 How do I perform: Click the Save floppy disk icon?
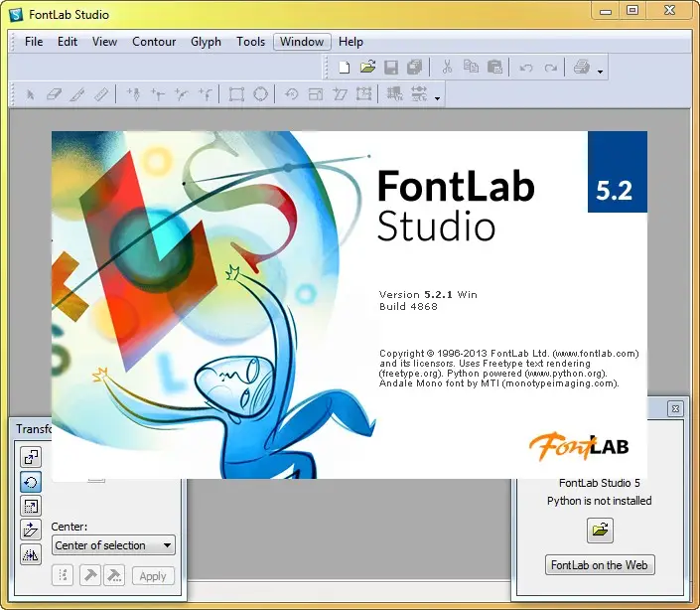coord(391,68)
